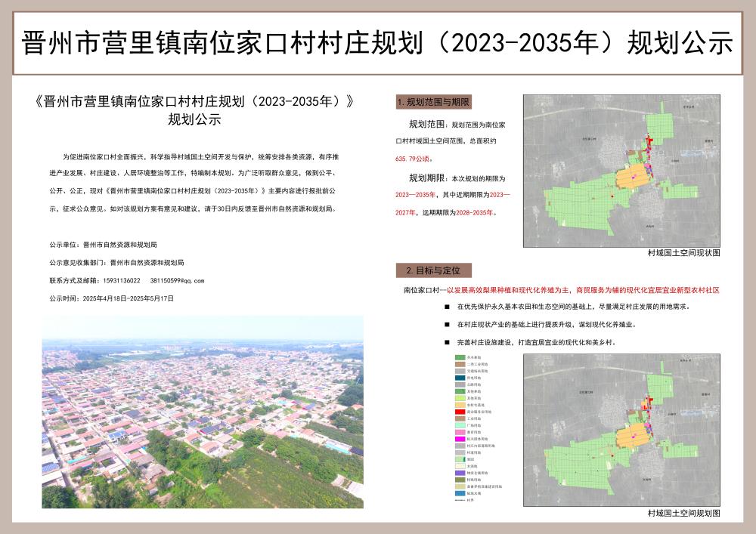Viewport: 756px width, 534px height.
Task: Click the '规划期限:' bold label
Action: (x=429, y=178)
